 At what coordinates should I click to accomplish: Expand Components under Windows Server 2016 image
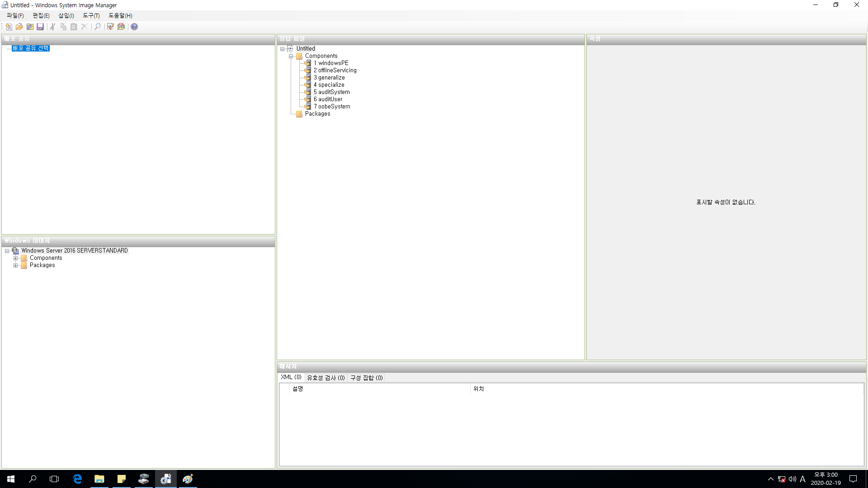click(x=16, y=258)
